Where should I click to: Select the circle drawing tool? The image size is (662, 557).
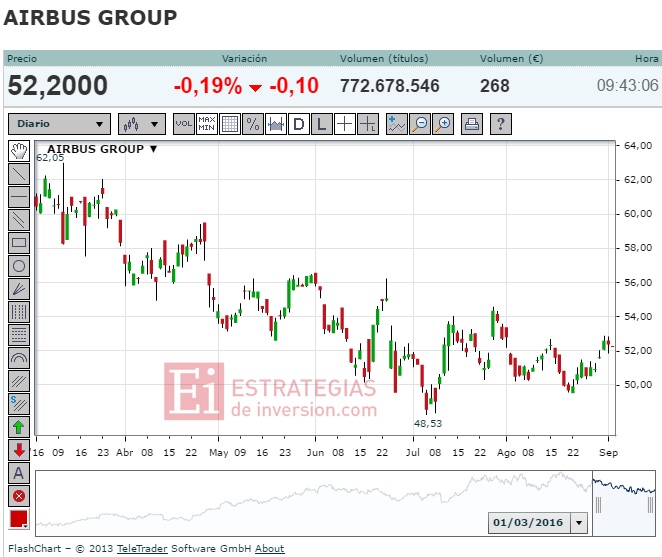(19, 266)
